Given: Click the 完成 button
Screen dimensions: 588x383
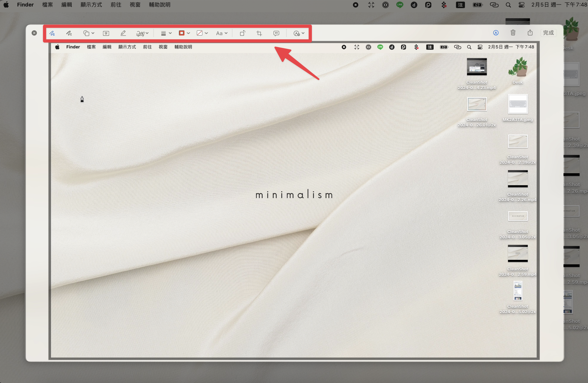Looking at the screenshot, I should coord(548,33).
